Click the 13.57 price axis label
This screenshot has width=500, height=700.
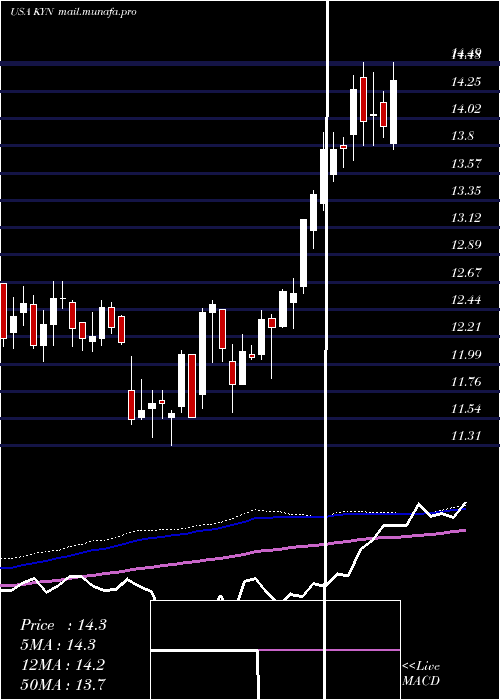466,163
